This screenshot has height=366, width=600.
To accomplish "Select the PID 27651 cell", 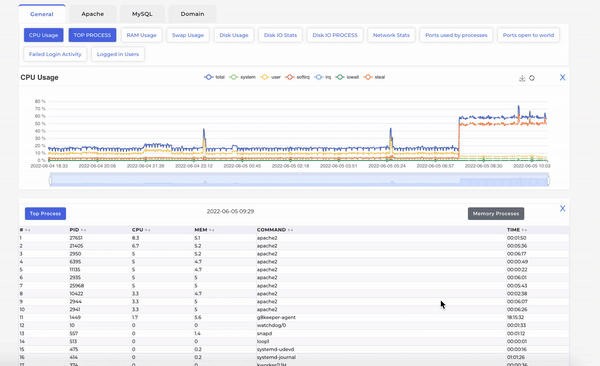I will [x=76, y=238].
